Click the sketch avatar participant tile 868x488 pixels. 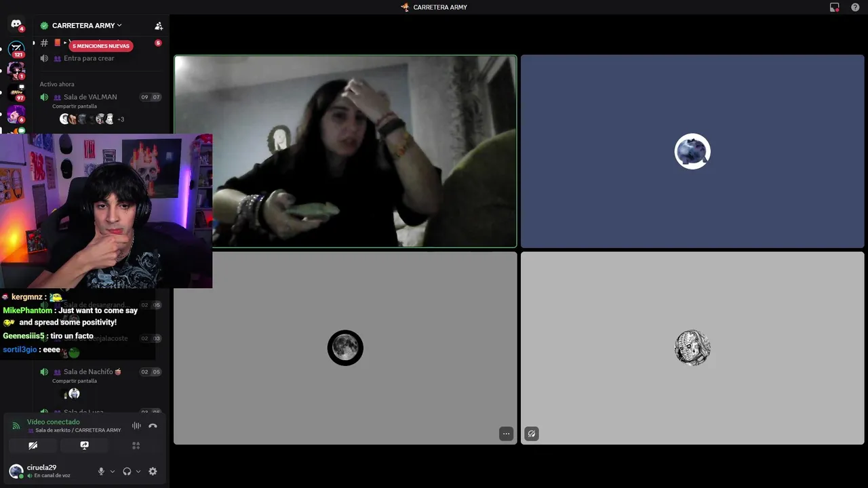[692, 348]
